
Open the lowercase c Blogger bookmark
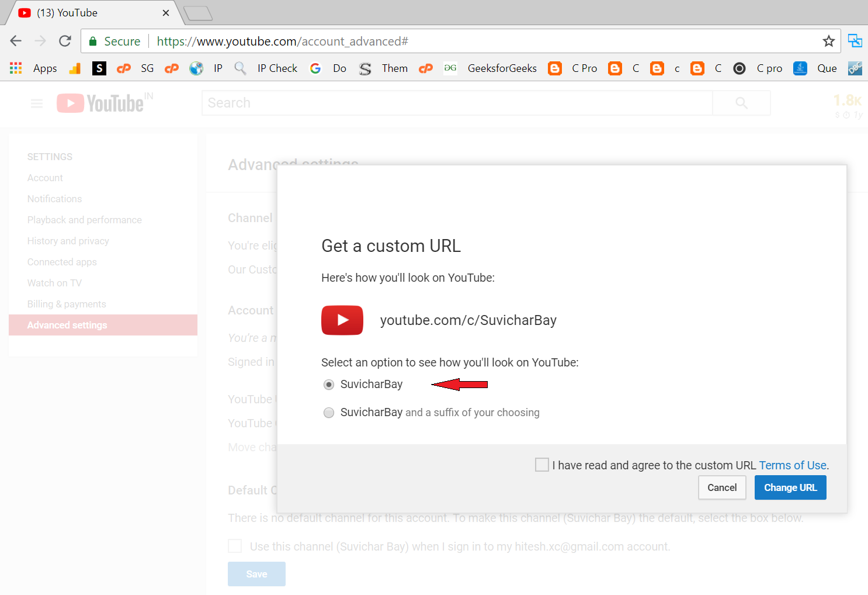(665, 68)
